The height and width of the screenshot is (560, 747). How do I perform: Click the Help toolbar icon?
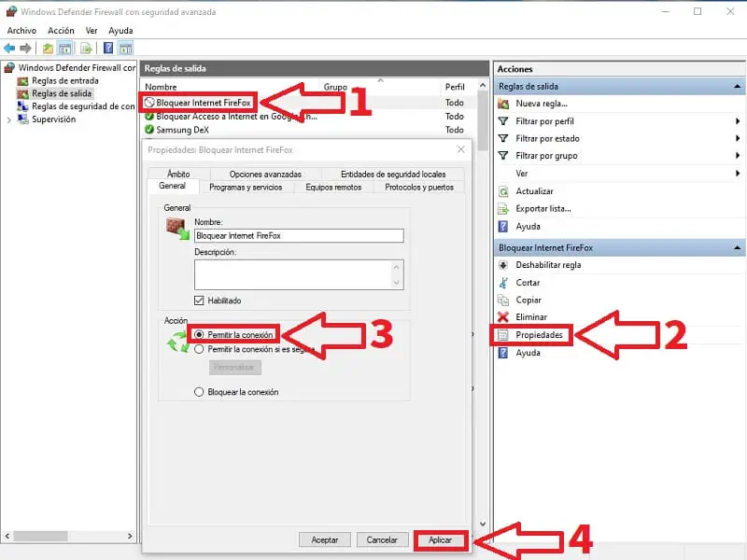point(108,49)
